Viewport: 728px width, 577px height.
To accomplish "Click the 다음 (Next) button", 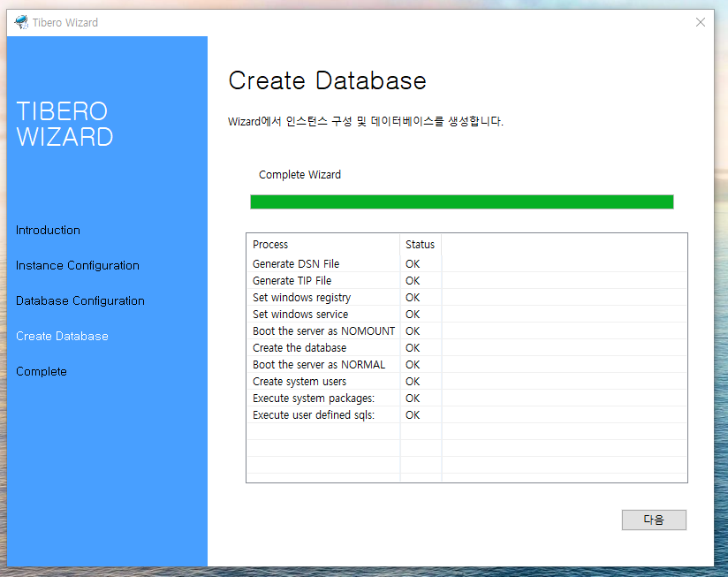I will (654, 520).
